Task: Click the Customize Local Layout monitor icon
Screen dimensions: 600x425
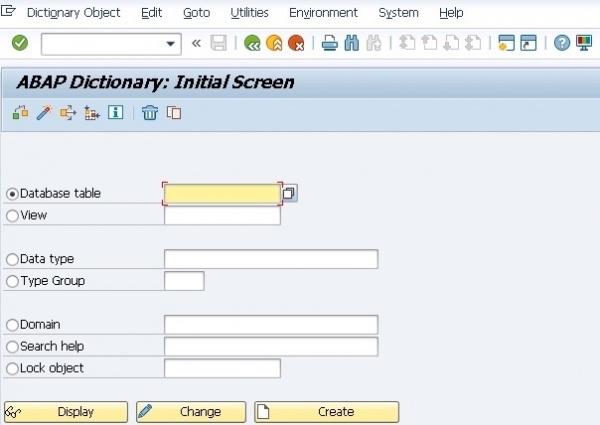Action: click(x=584, y=43)
